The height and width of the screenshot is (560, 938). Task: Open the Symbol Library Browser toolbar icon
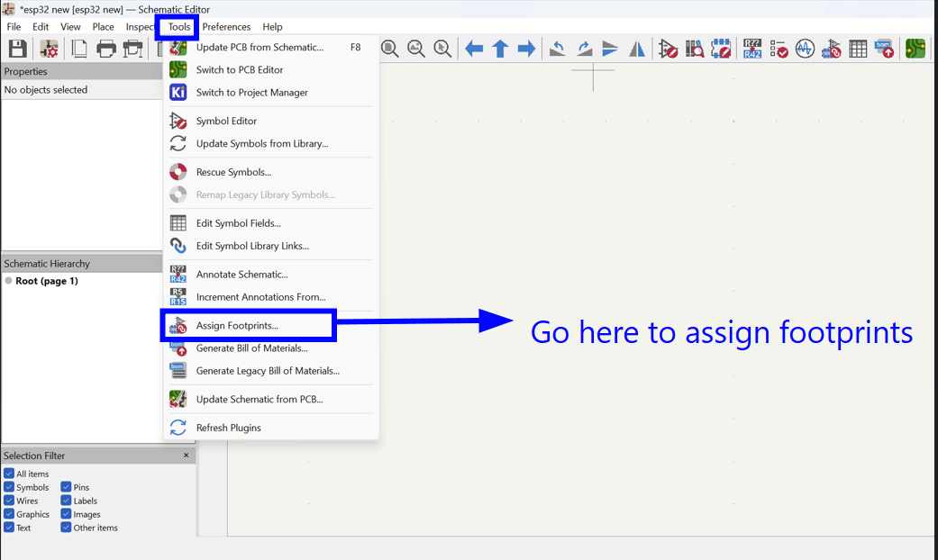(x=695, y=49)
